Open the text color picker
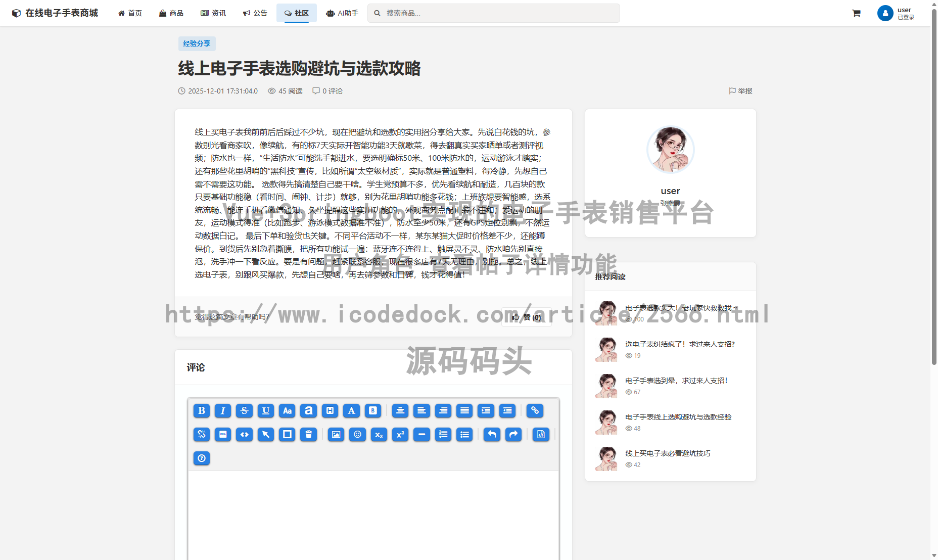This screenshot has height=560, width=938. [351, 410]
